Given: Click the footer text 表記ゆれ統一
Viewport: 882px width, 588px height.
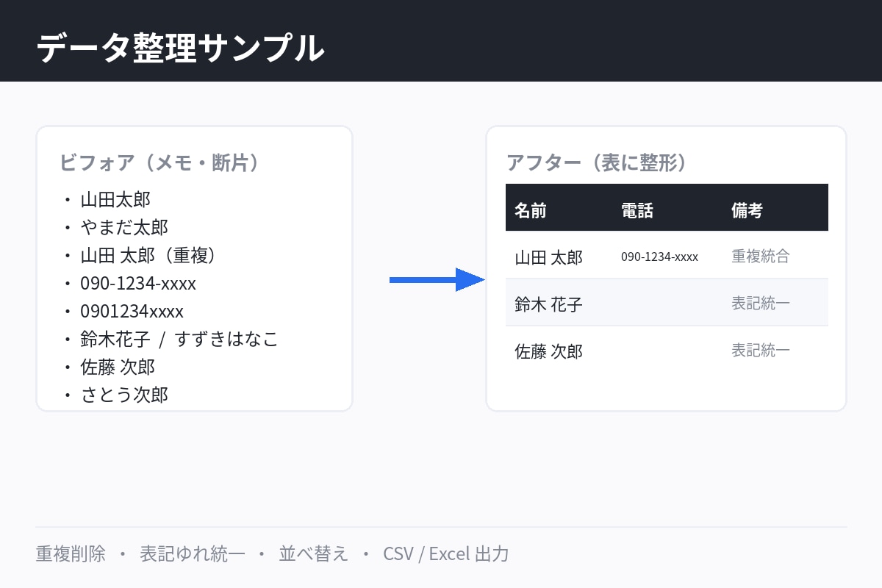Looking at the screenshot, I should pyautogui.click(x=193, y=553).
